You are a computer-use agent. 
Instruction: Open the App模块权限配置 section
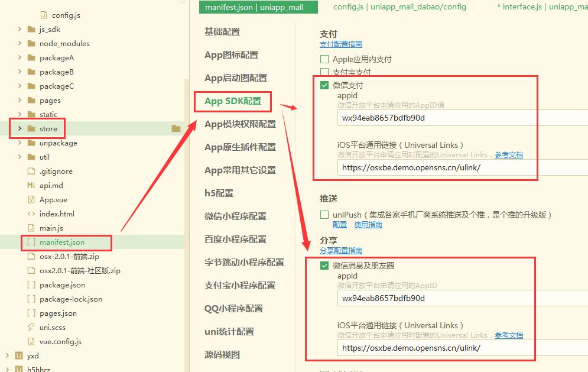(240, 124)
